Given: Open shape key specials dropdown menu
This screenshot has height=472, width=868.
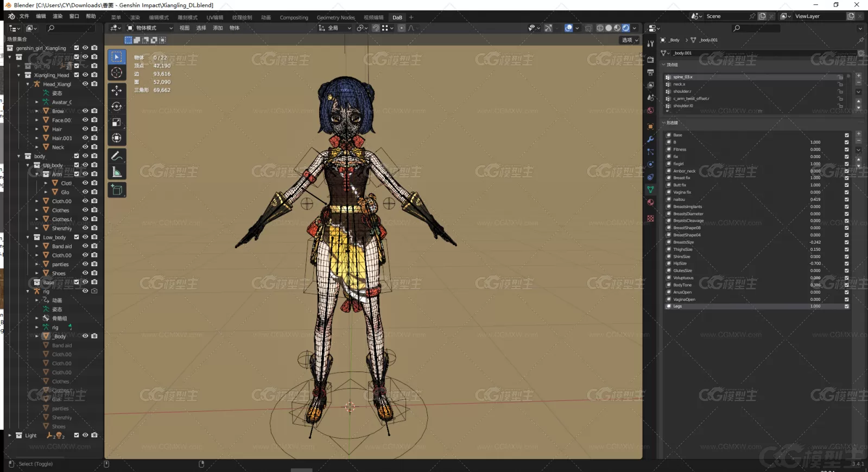Looking at the screenshot, I should point(858,150).
